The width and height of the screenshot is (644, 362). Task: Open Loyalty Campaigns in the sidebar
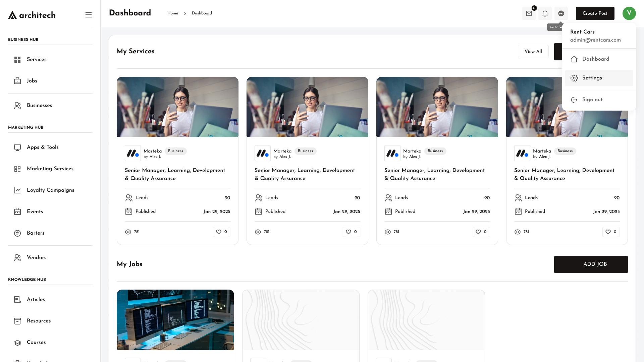point(50,190)
